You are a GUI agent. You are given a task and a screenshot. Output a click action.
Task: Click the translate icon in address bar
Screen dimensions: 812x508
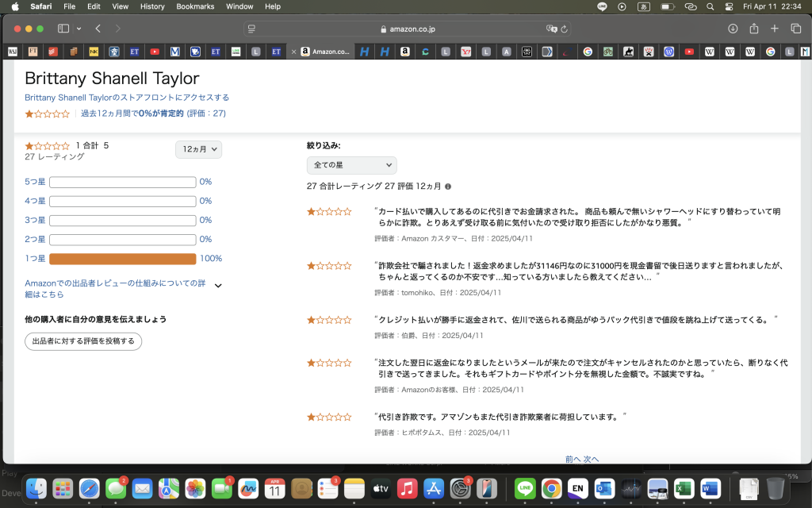[x=551, y=29]
